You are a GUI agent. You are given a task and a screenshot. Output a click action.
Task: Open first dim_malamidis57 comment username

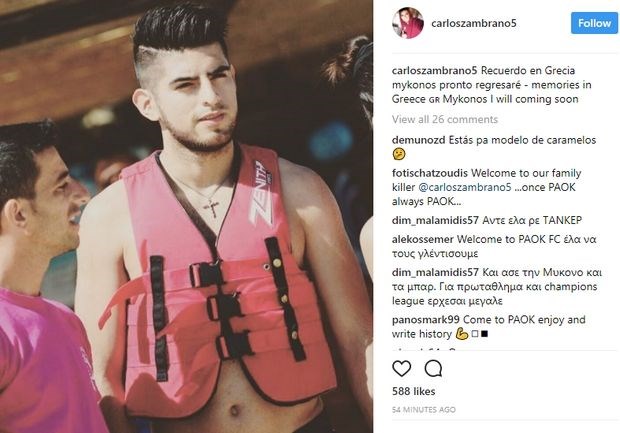(x=435, y=220)
